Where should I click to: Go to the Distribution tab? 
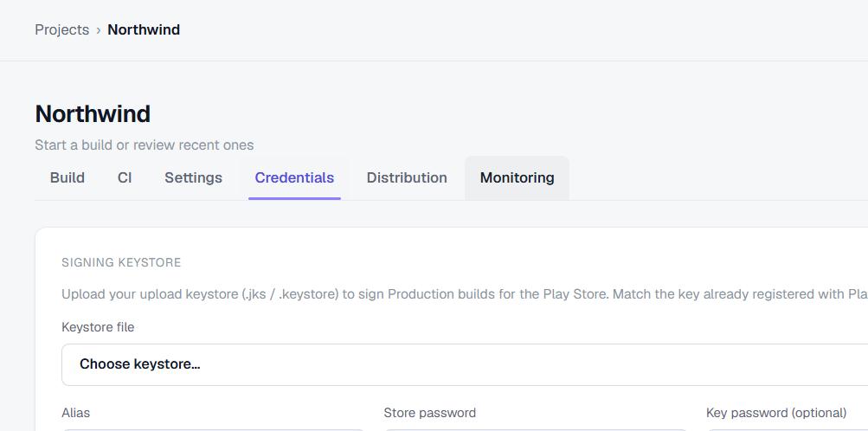(x=407, y=177)
